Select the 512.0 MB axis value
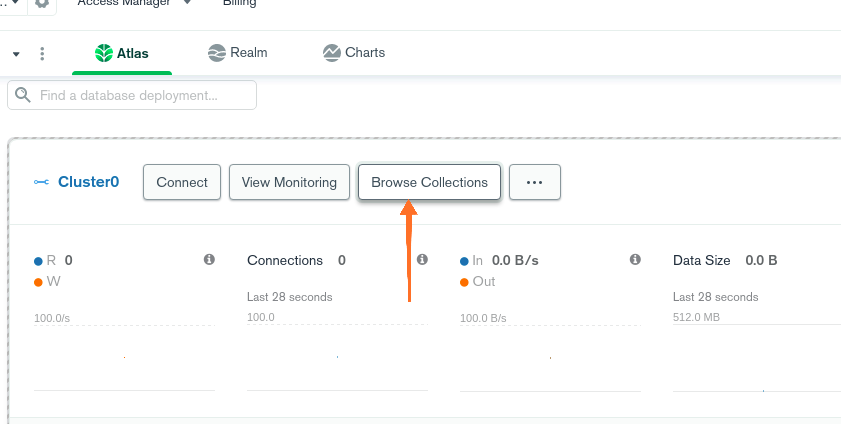This screenshot has height=424, width=841. 696,317
